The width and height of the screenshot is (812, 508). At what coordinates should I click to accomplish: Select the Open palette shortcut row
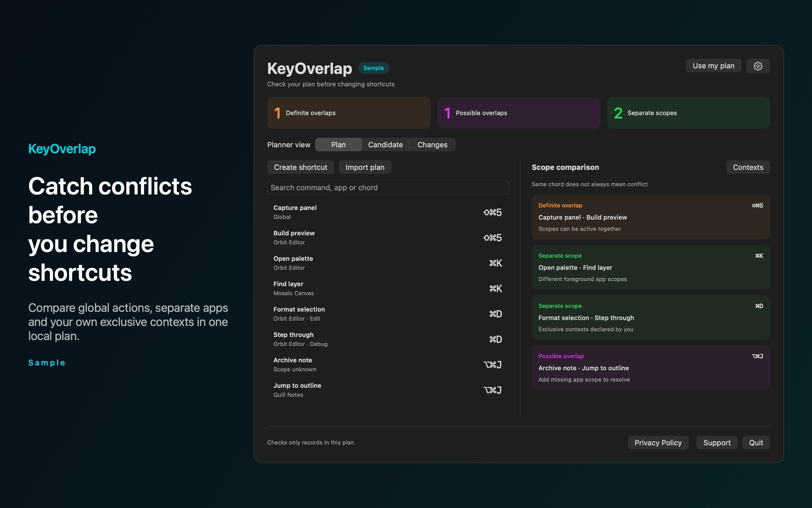(x=388, y=263)
